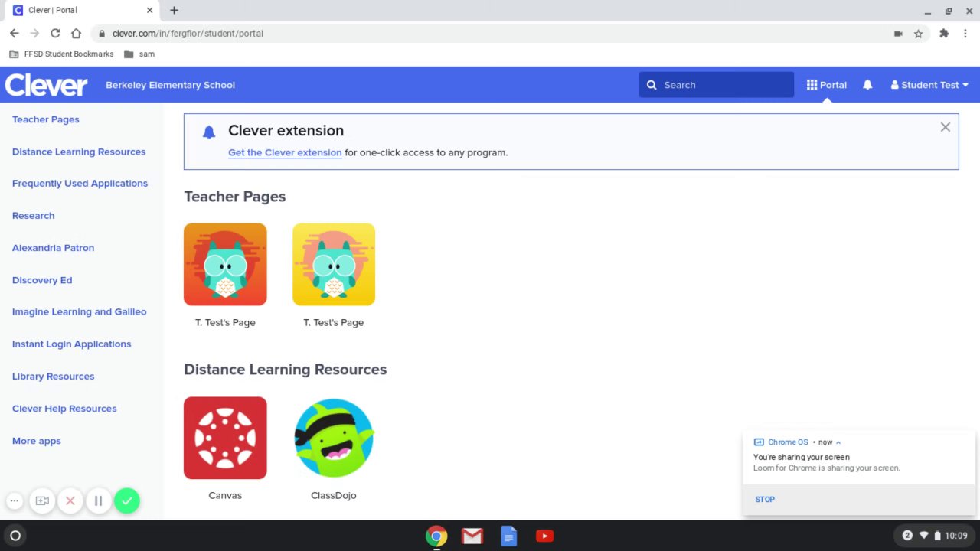The image size is (980, 551).
Task: Stop screen sharing via STOP button
Action: [765, 500]
